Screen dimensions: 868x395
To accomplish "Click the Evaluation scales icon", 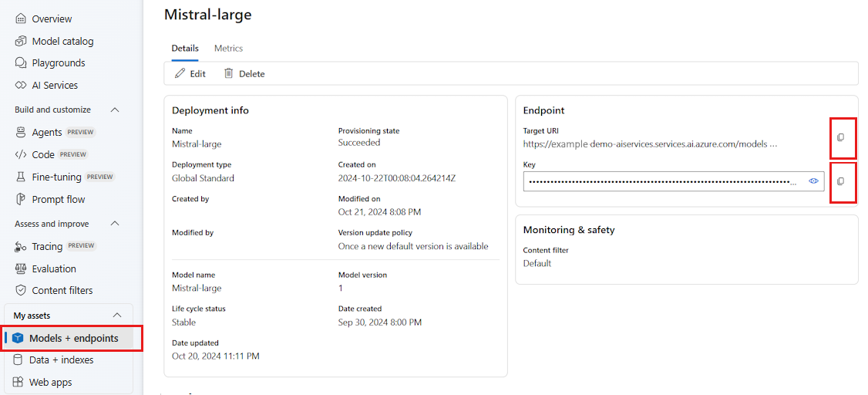I will 21,268.
